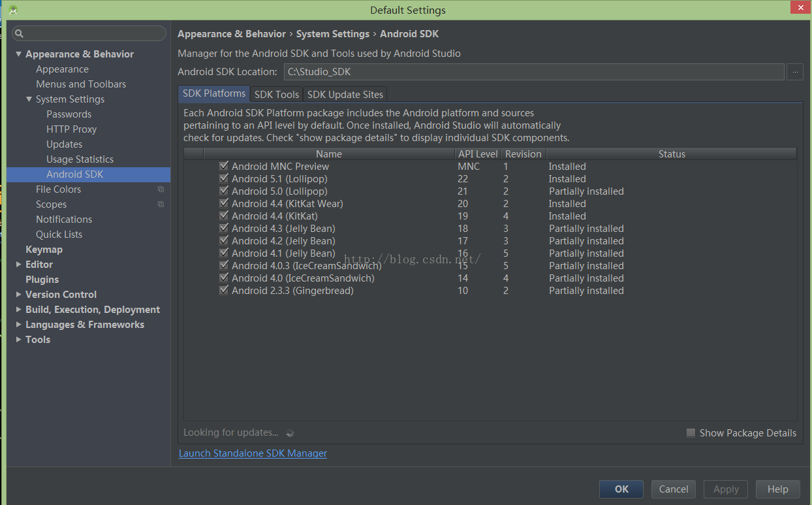Open the Scopes settings page
This screenshot has height=505, width=812.
52,204
